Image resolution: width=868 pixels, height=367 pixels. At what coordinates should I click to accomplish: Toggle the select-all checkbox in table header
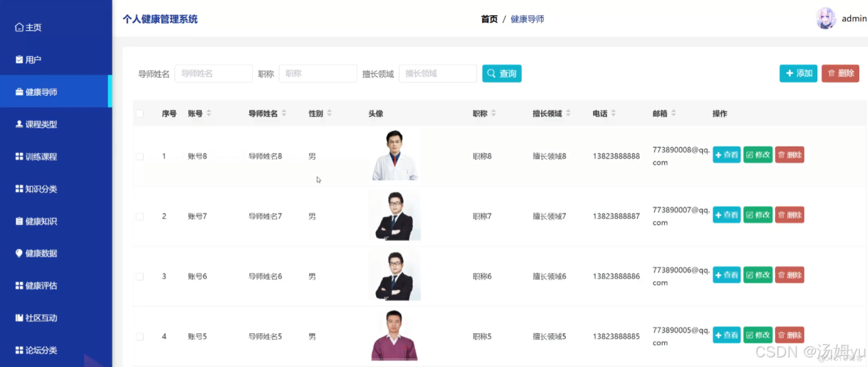(139, 114)
